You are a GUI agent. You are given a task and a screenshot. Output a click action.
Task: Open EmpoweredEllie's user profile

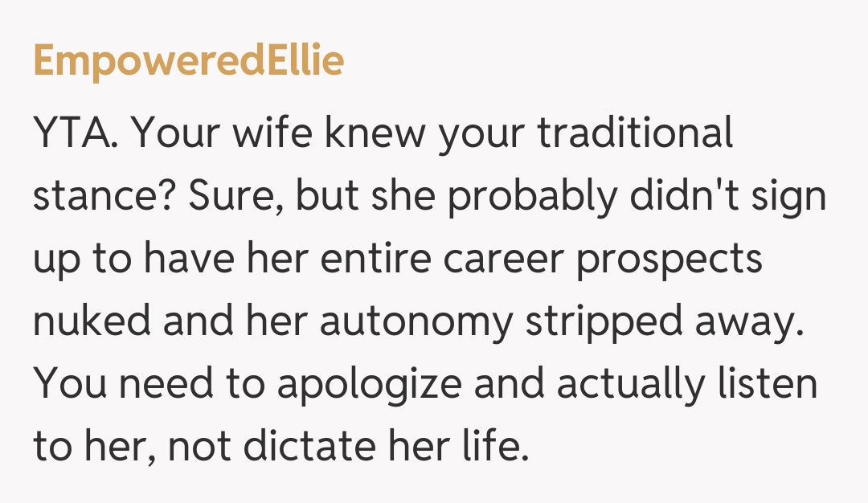point(189,62)
